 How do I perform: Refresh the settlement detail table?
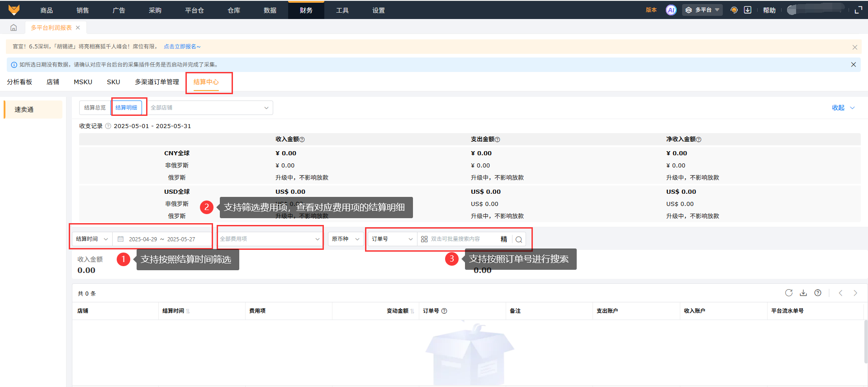tap(789, 293)
